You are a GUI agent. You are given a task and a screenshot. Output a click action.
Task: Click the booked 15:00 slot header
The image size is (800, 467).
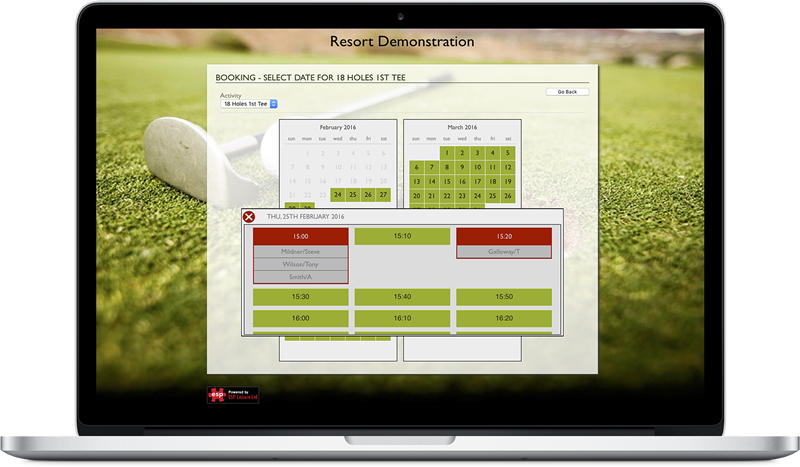pos(300,237)
